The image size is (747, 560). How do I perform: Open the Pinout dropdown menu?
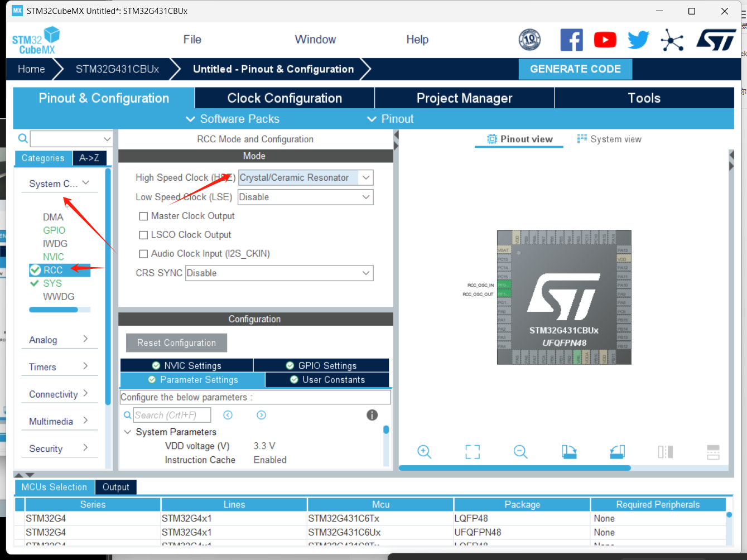(x=390, y=119)
